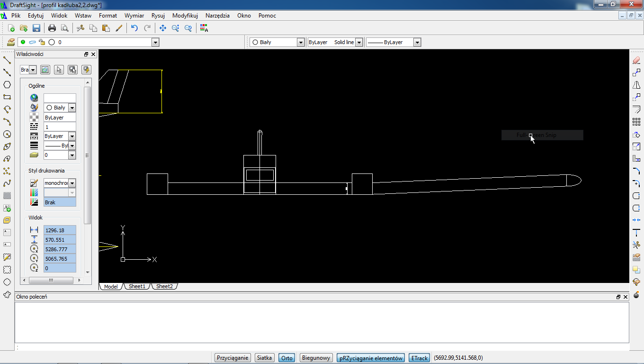The width and height of the screenshot is (644, 364).
Task: Click the Print icon in toolbar
Action: (52, 28)
